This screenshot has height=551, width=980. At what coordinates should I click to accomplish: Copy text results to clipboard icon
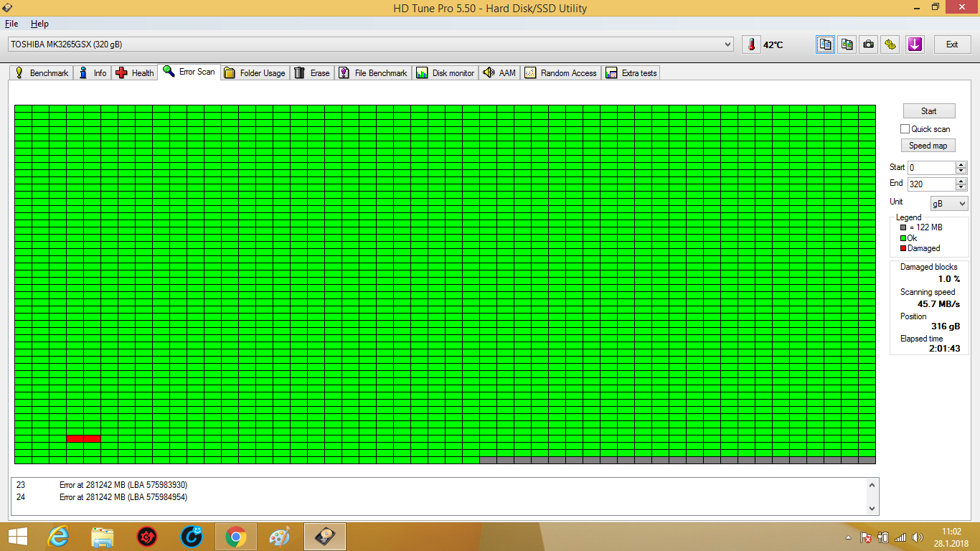(825, 44)
